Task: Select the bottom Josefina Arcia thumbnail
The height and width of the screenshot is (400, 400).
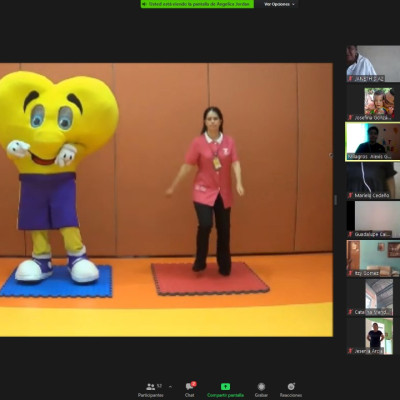Action: [373, 336]
